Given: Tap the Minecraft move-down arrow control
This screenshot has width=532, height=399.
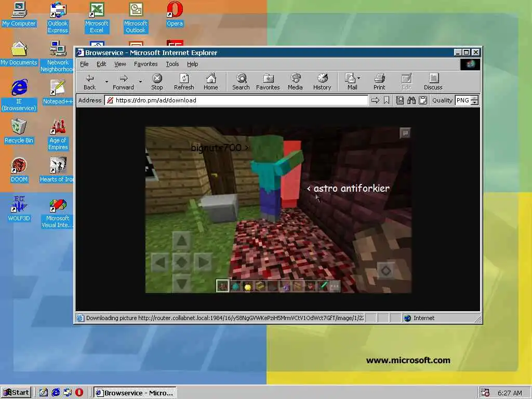Looking at the screenshot, I should point(181,283).
